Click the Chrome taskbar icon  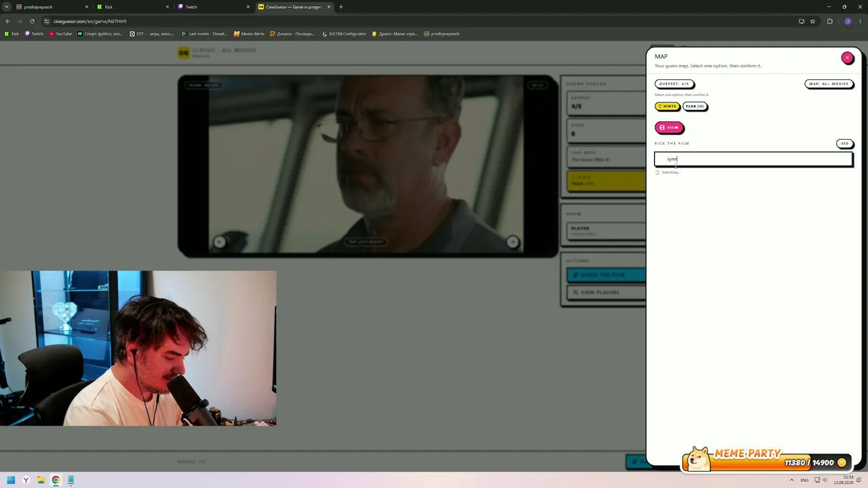tap(56, 481)
